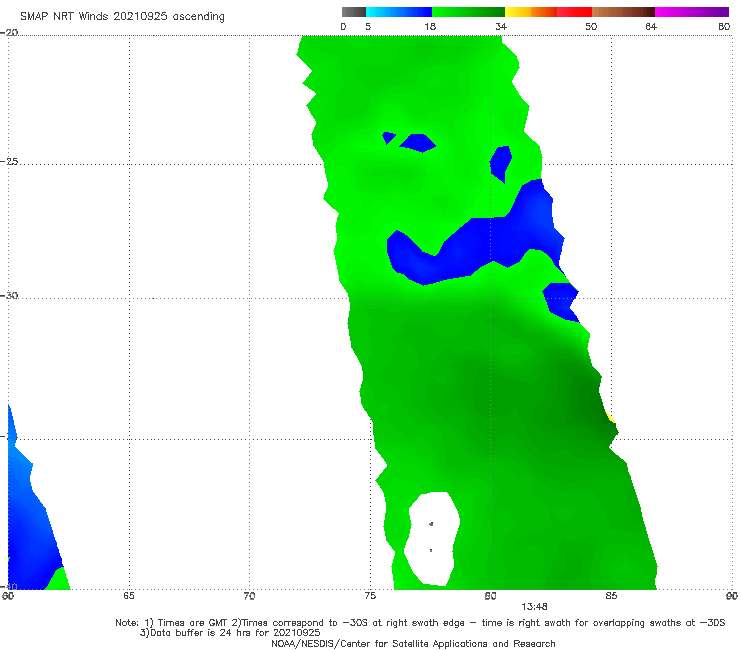740x650 pixels.
Task: Click the color bar label "34"
Action: point(501,27)
